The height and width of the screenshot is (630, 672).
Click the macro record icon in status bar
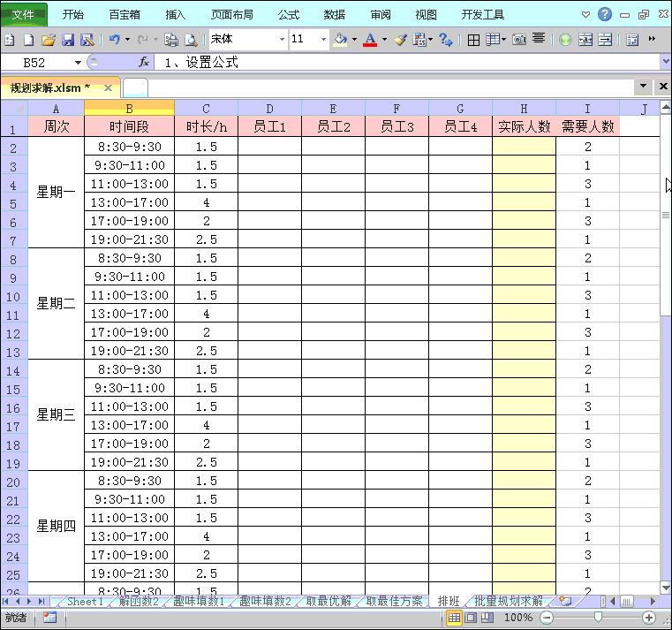(49, 618)
